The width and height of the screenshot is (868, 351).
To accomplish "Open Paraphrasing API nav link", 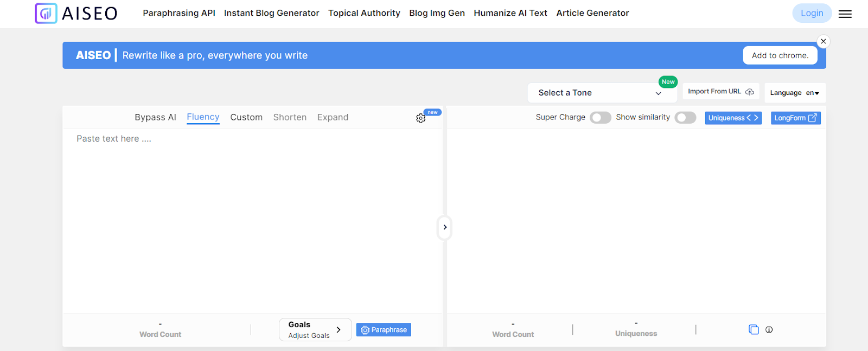I will pyautogui.click(x=179, y=13).
